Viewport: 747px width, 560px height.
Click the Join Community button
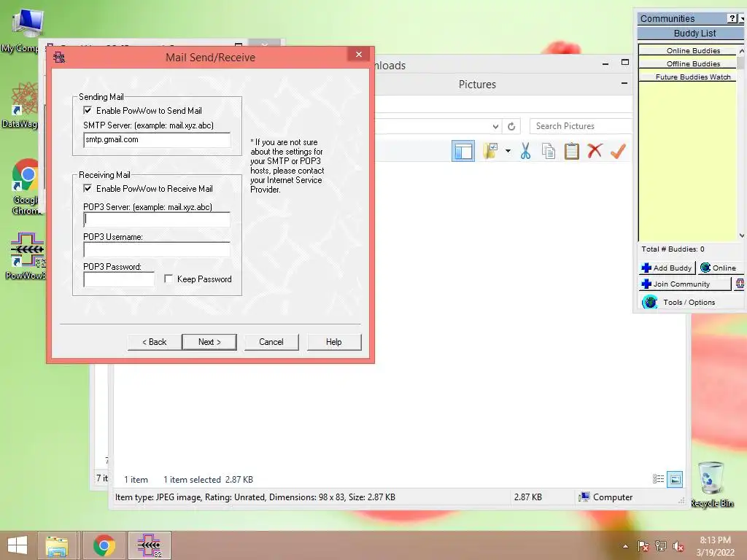click(684, 284)
